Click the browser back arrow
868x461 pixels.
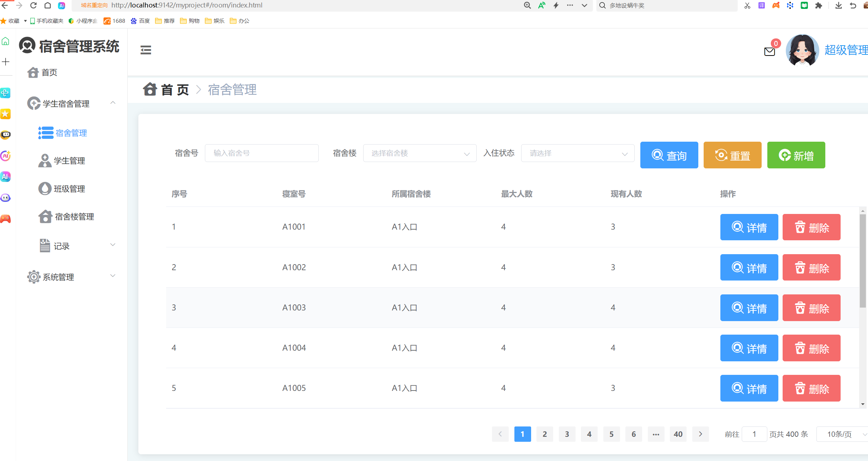pos(5,5)
